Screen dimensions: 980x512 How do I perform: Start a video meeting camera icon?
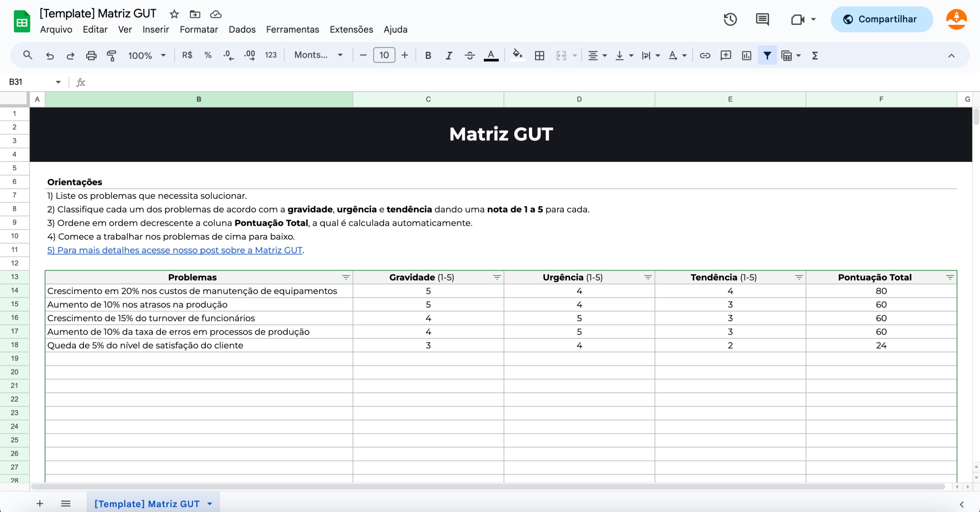click(x=798, y=19)
